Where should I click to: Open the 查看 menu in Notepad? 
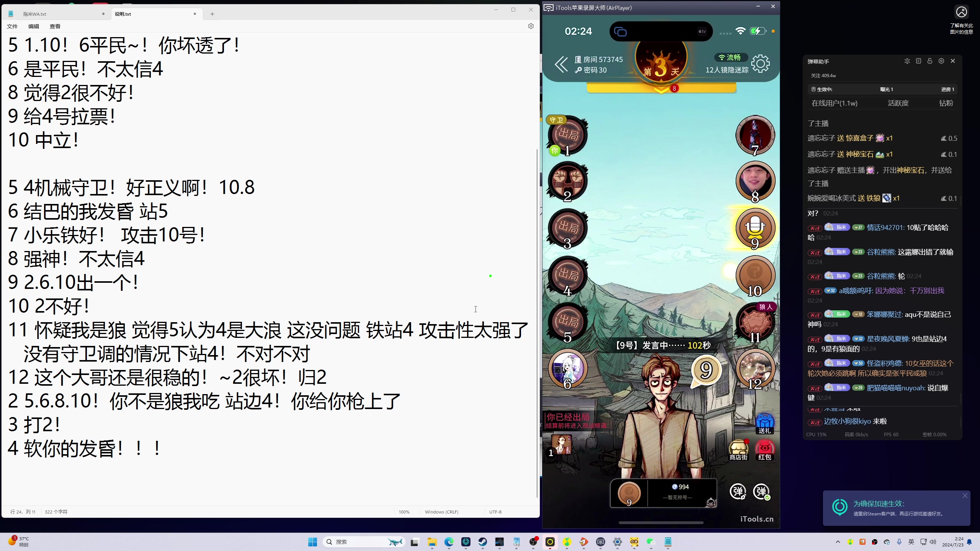click(55, 26)
